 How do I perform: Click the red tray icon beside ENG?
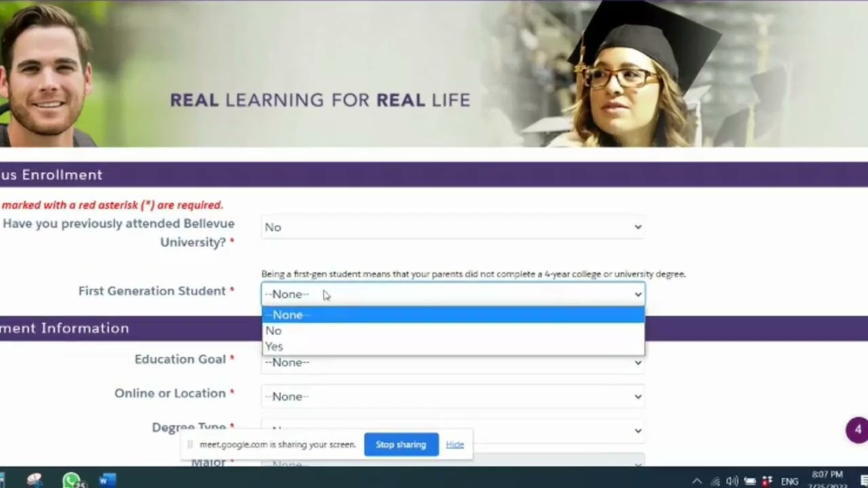tap(767, 481)
